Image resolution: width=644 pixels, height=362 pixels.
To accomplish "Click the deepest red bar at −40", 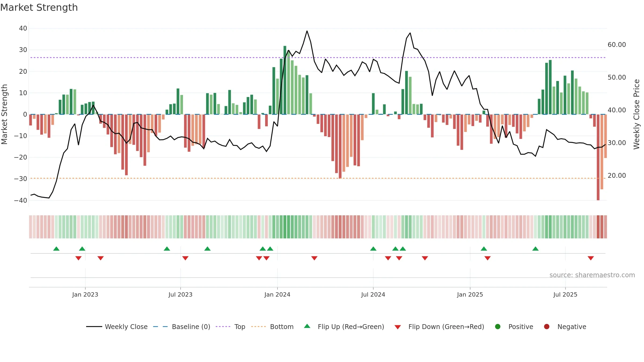I will coord(598,157).
